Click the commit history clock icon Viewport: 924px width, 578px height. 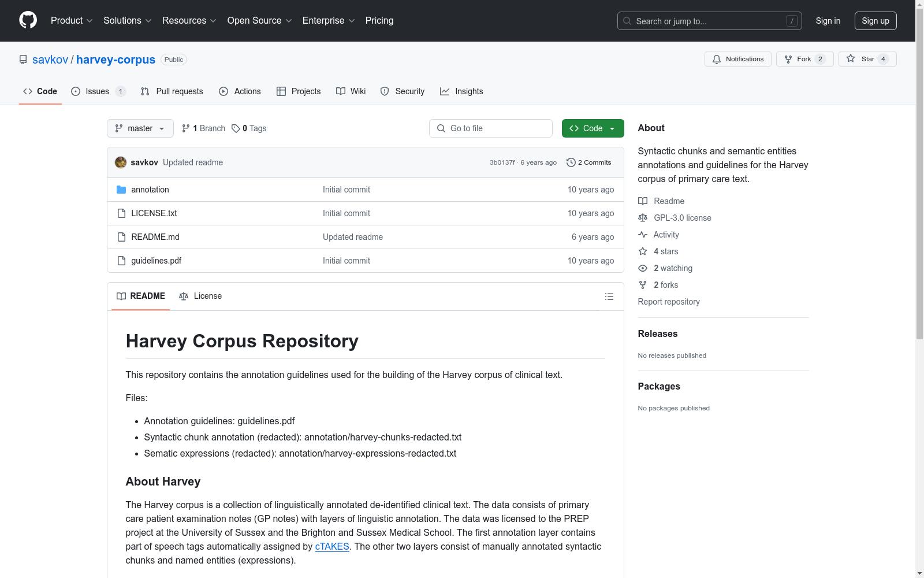[571, 162]
